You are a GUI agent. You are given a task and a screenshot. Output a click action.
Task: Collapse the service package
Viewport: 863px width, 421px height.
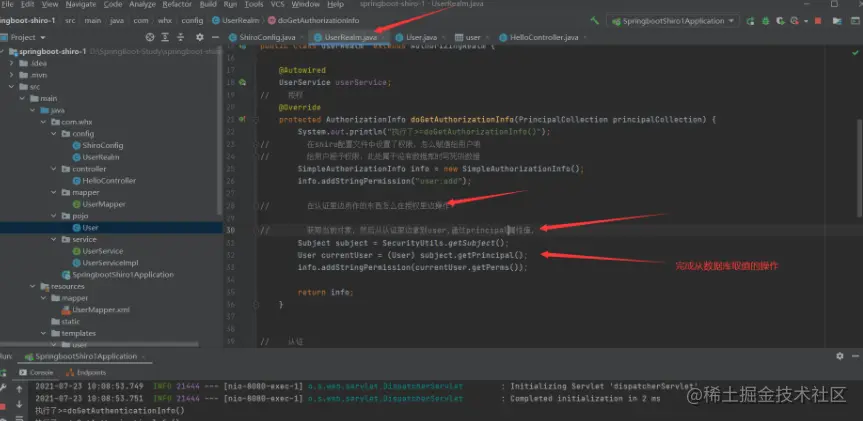click(x=54, y=239)
